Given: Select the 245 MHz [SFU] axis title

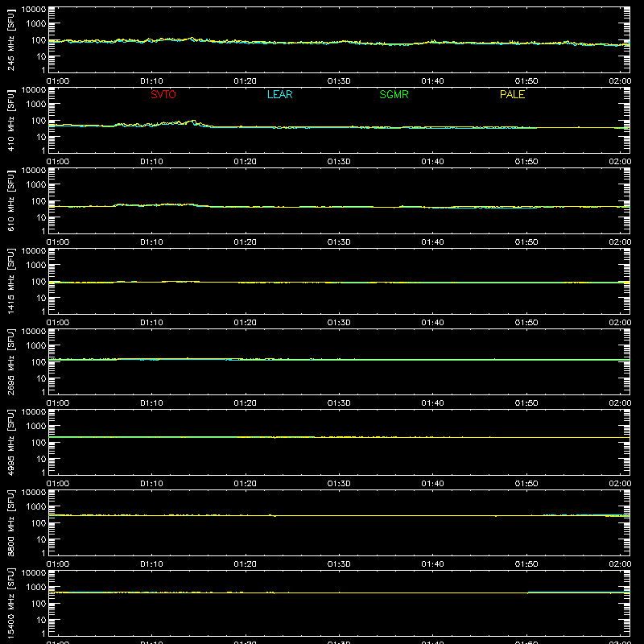Looking at the screenshot, I should point(10,39).
